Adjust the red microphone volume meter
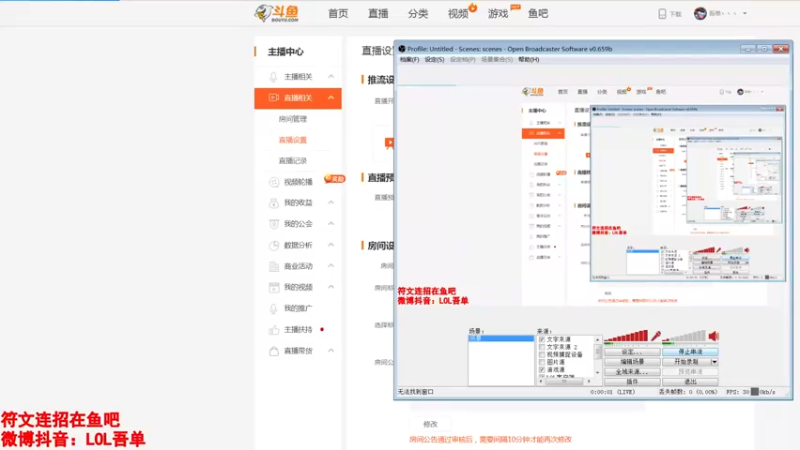The width and height of the screenshot is (800, 450). pos(626,336)
